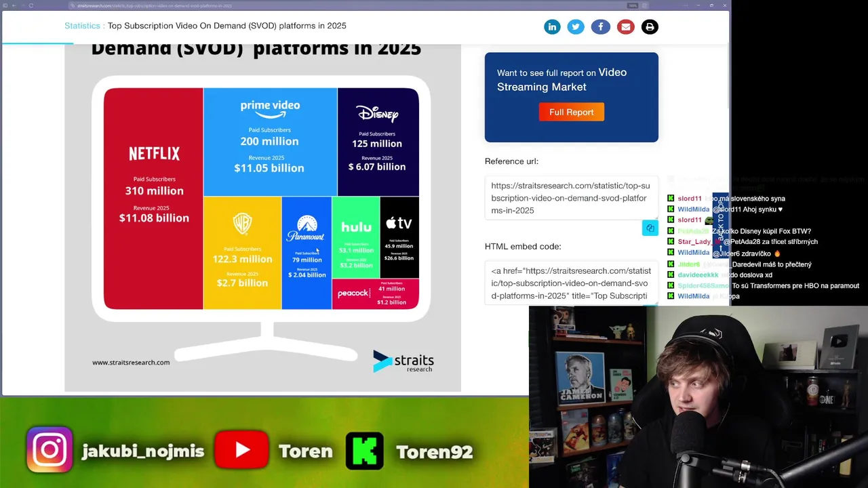This screenshot has height=488, width=868.
Task: Print the page with the printer icon
Action: [650, 26]
